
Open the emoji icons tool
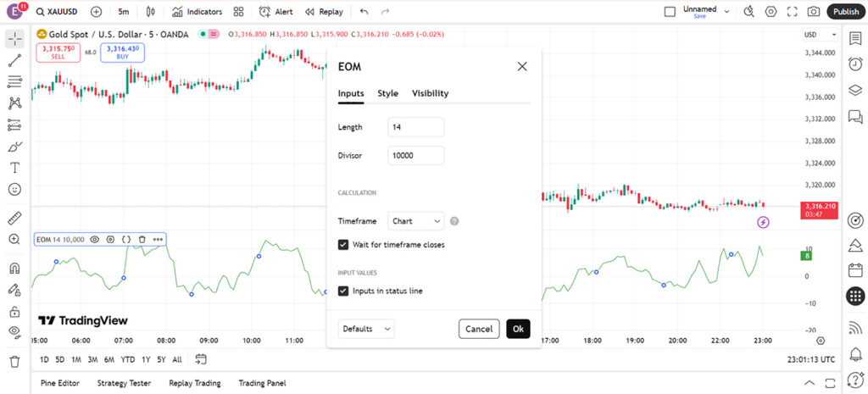[15, 189]
